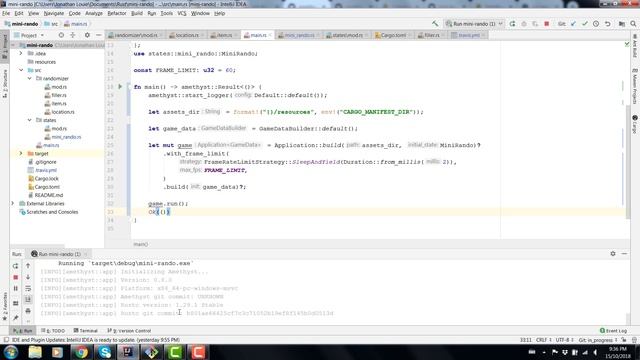This screenshot has width=640, height=360.
Task: Expand the target folder
Action: click(21, 153)
